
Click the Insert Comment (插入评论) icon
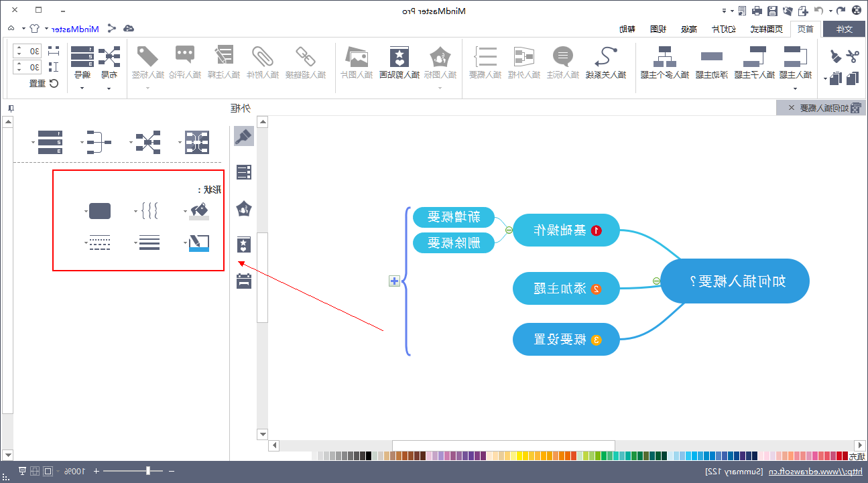point(184,55)
